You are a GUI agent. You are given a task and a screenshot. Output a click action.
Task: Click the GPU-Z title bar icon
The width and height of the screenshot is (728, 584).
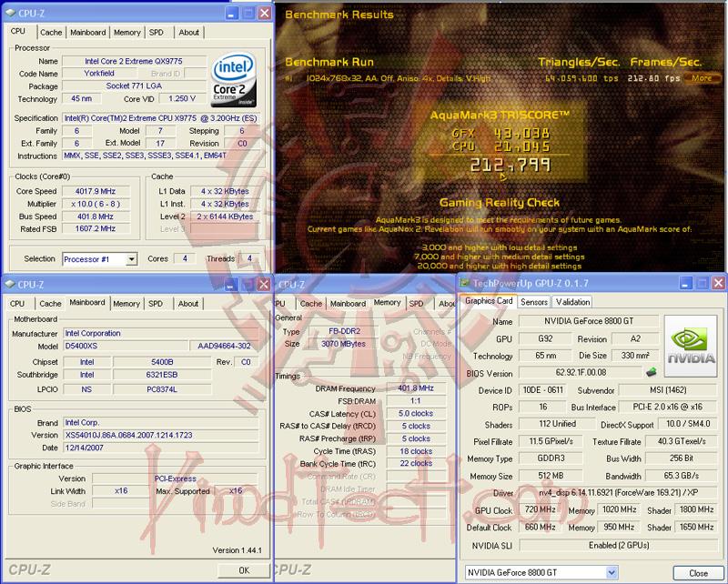click(465, 283)
